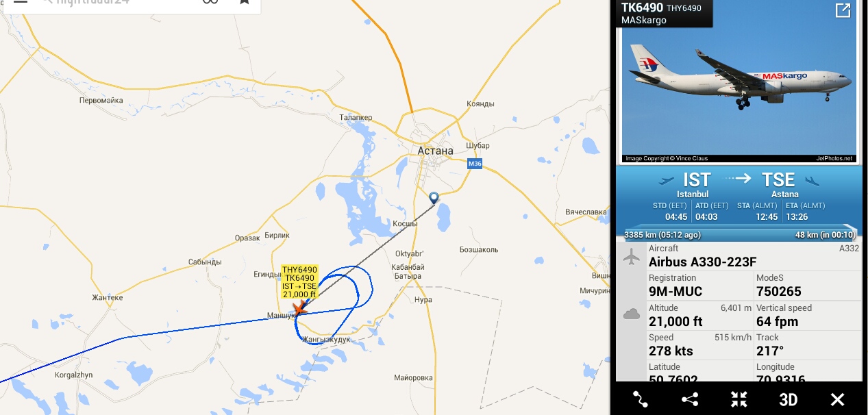The image size is (868, 415).
Task: Open the bookmarks star icon in search bar
Action: (x=244, y=2)
